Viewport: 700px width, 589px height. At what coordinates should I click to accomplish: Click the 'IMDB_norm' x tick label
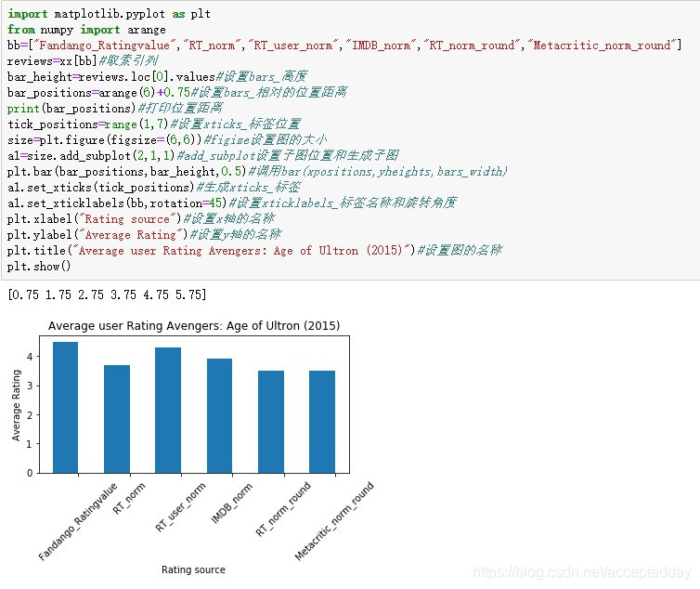coord(232,503)
